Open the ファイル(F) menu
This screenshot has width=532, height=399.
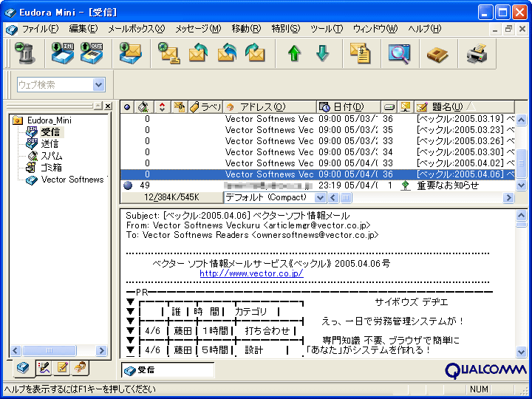pos(40,29)
